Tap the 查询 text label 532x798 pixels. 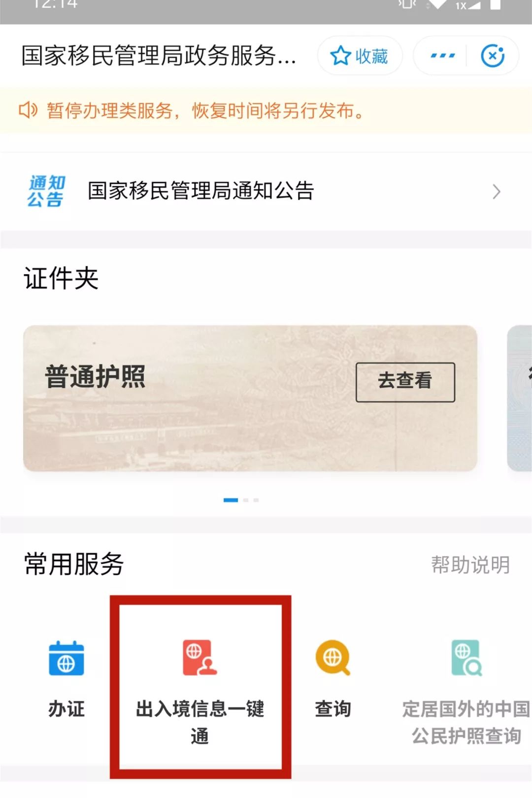tap(333, 709)
